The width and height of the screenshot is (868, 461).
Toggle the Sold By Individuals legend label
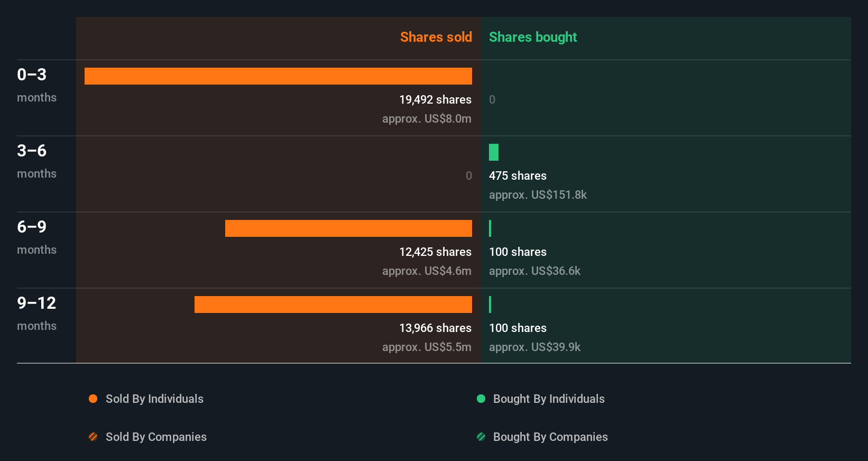(154, 399)
